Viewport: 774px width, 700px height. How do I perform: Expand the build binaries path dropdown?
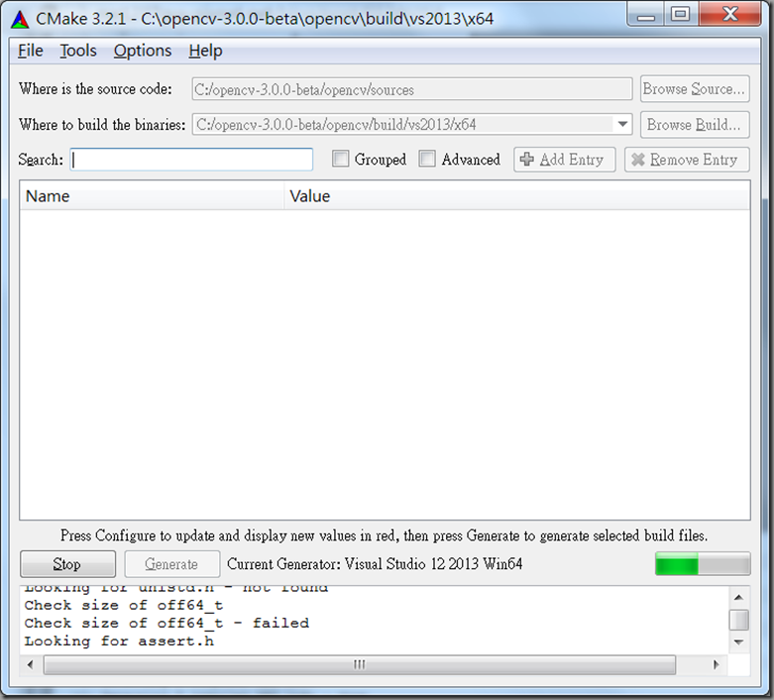(x=622, y=124)
